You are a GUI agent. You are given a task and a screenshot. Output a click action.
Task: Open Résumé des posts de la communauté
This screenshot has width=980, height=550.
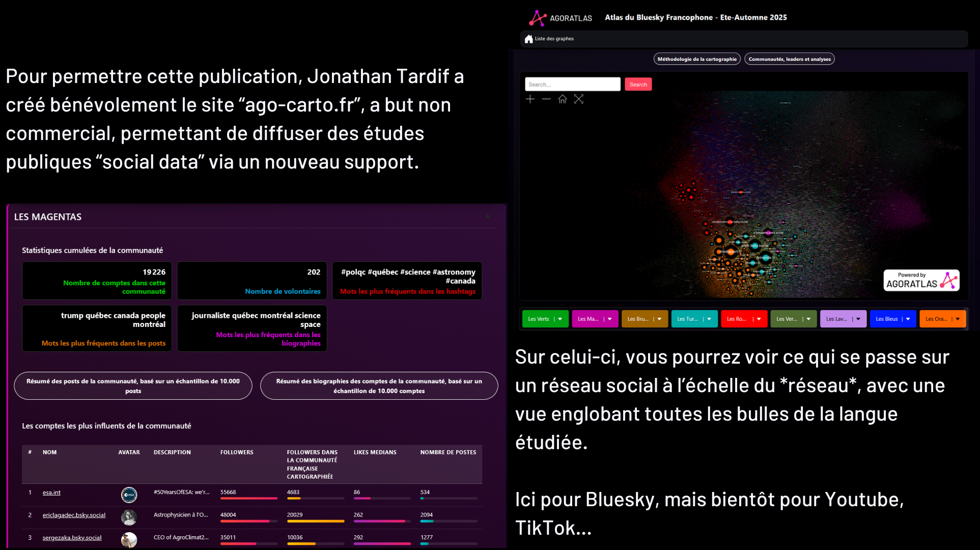click(133, 386)
